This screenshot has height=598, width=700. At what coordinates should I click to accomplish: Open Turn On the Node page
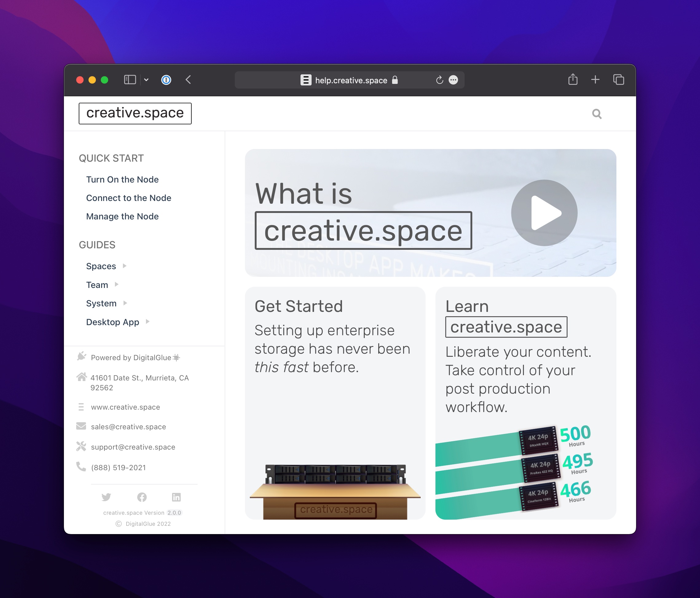122,179
